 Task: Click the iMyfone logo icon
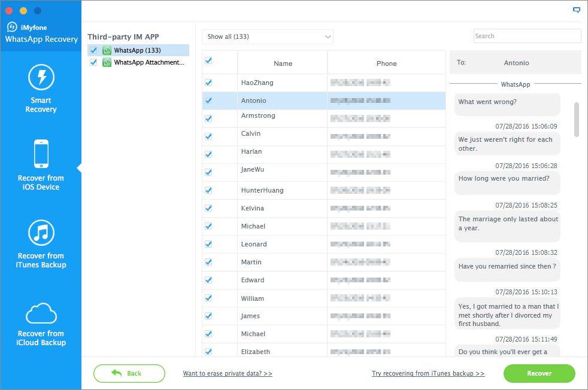(12, 27)
